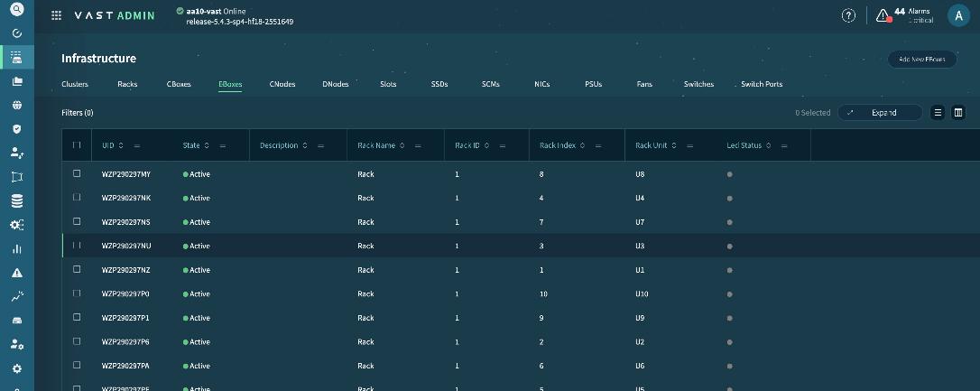Open the Rack Unit column filter menu
The width and height of the screenshot is (980, 391).
tap(690, 145)
